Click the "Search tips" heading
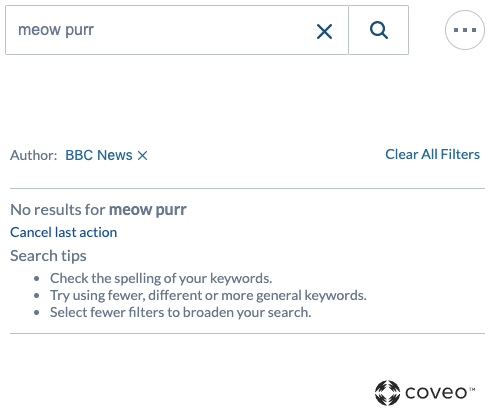490x414 pixels. pos(48,256)
